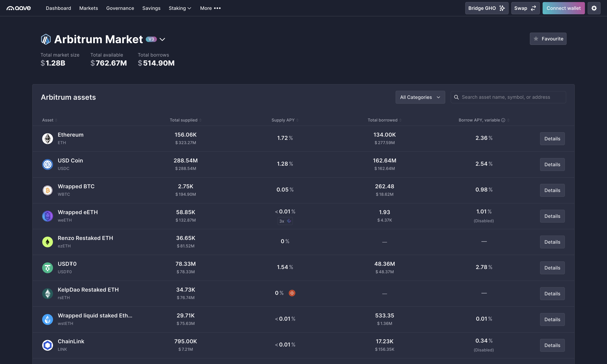This screenshot has height=364, width=607.
Task: Click the Connect wallet button
Action: (x=563, y=8)
